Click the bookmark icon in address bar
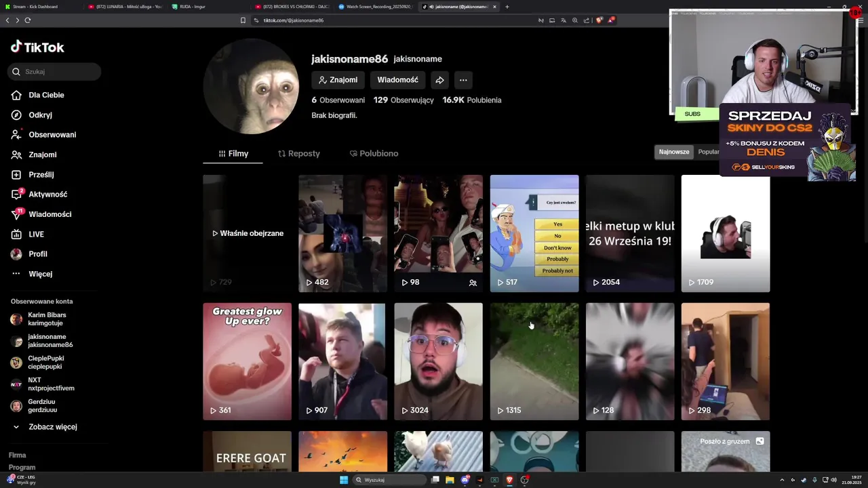 [x=243, y=20]
